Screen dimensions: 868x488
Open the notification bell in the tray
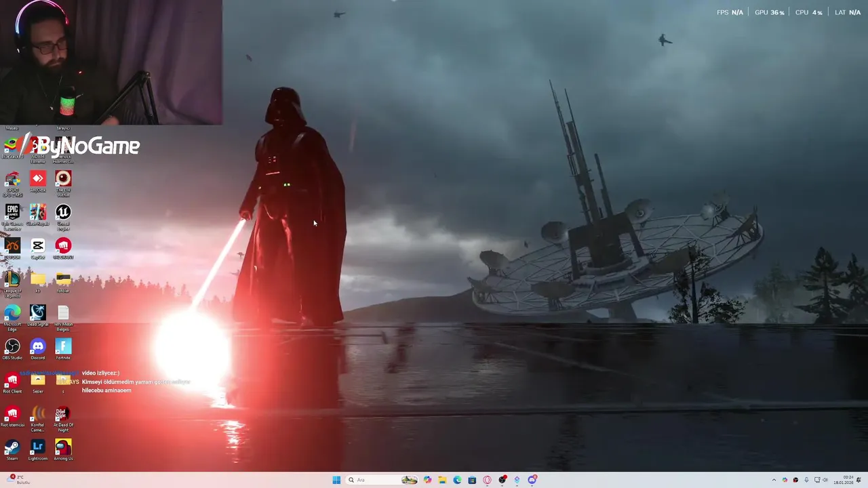(859, 480)
